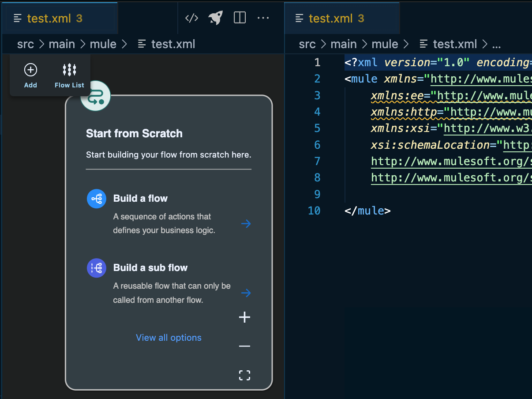The image size is (532, 399).
Task: Click the rocket deploy icon
Action: coord(215,18)
